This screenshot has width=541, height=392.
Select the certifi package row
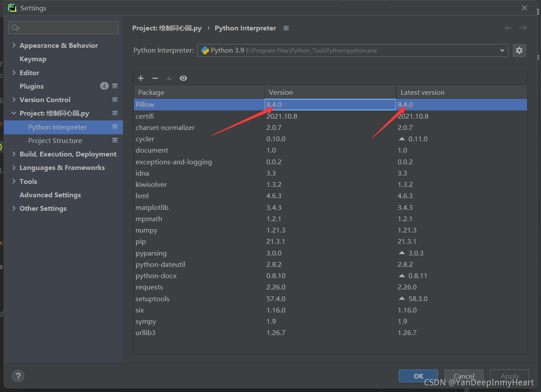[x=330, y=116]
